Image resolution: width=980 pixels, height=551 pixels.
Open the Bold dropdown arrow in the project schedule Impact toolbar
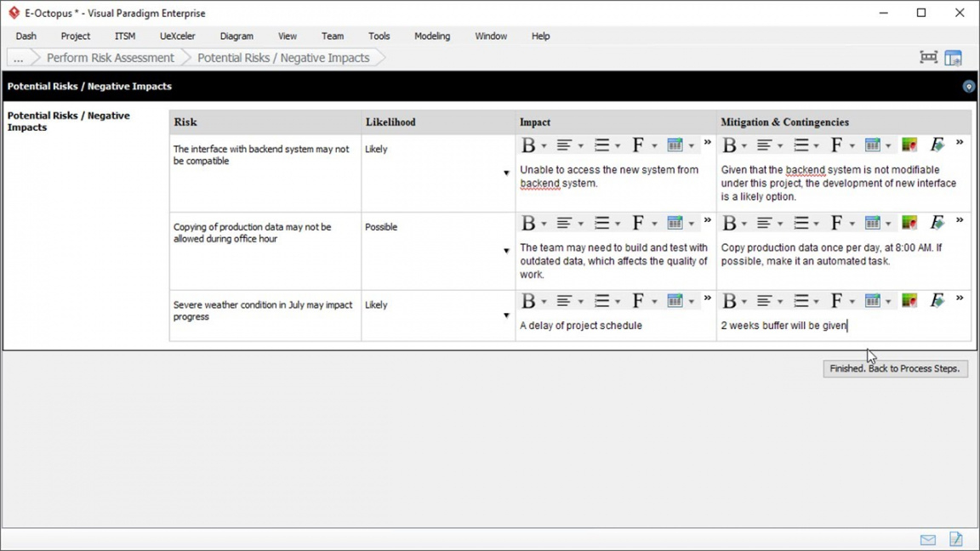[544, 302]
